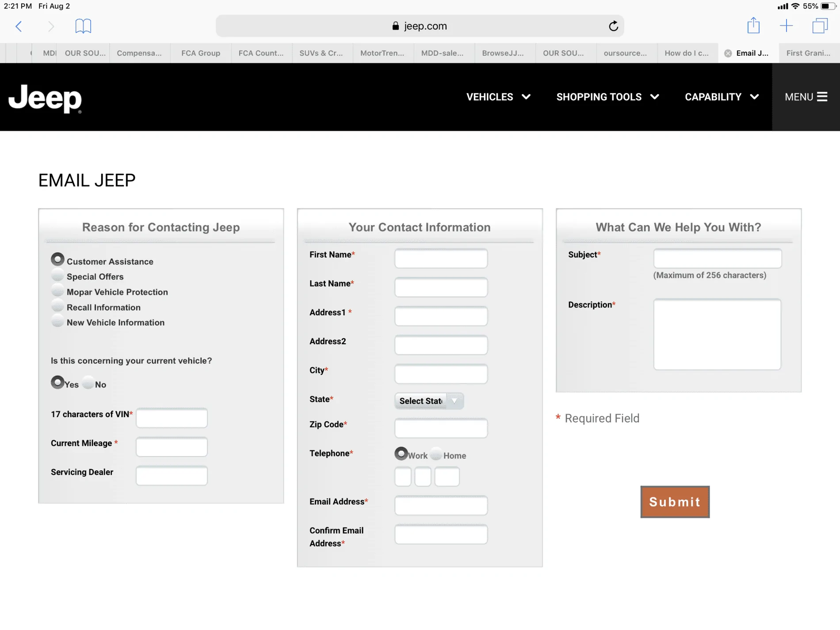Select No for current vehicle
The image size is (840, 630).
pyautogui.click(x=88, y=383)
